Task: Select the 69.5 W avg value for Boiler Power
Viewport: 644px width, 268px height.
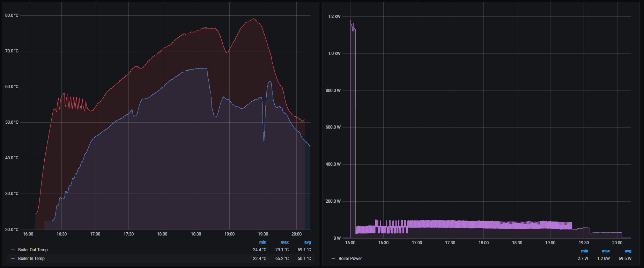Action: [x=624, y=259]
